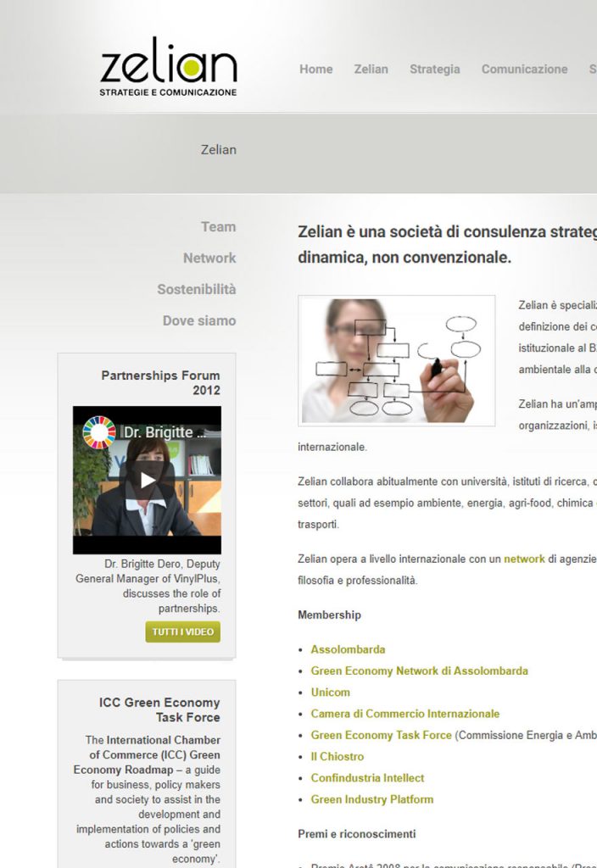Screen dimensions: 597x868
Task: Open the Unicom membership link
Action: [x=330, y=693]
